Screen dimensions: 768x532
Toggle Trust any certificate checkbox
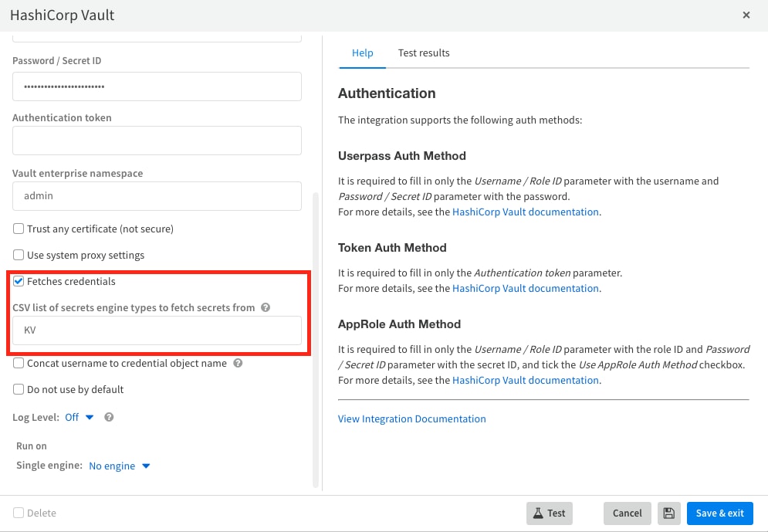point(19,229)
